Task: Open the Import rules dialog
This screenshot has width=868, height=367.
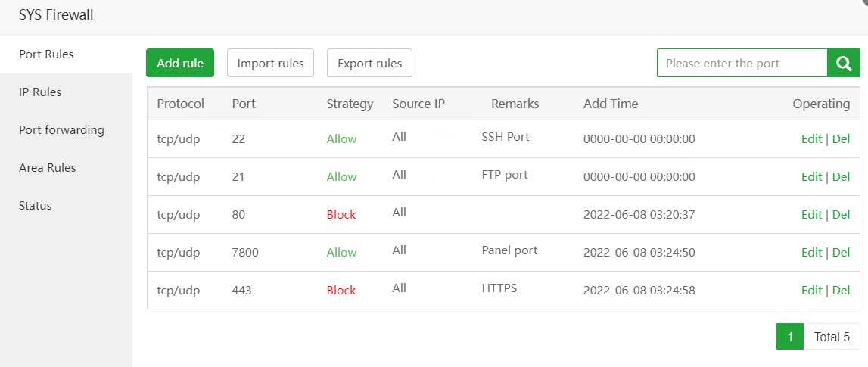Action: click(270, 63)
